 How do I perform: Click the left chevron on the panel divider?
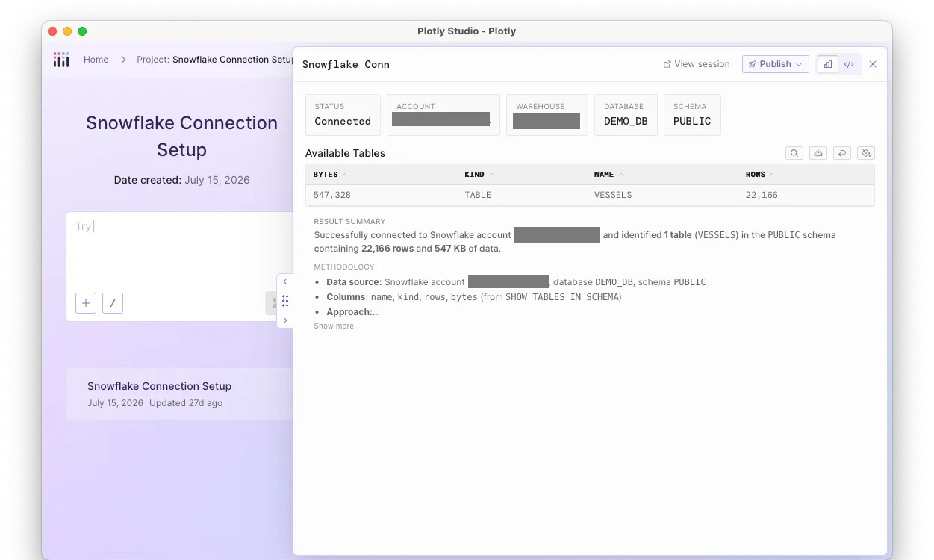click(285, 281)
